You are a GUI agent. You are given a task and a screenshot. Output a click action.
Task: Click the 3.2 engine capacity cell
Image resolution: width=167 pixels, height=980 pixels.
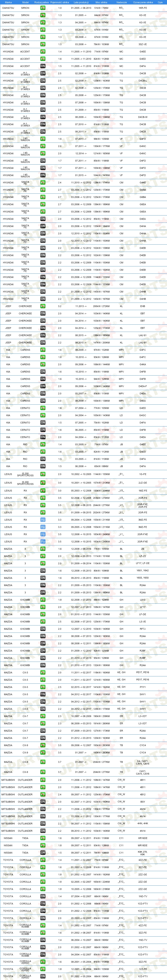point(60,306)
